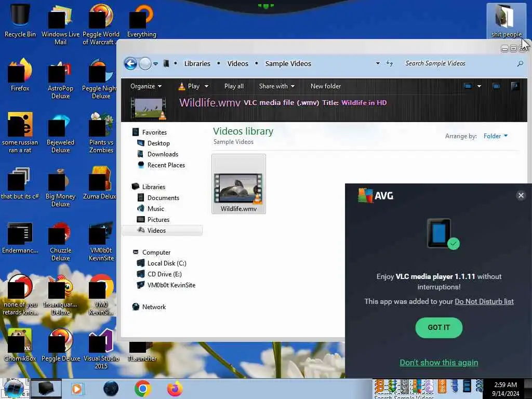This screenshot has width=532, height=399.
Task: Select the Windows Live Mail desktop icon
Action: (x=60, y=24)
